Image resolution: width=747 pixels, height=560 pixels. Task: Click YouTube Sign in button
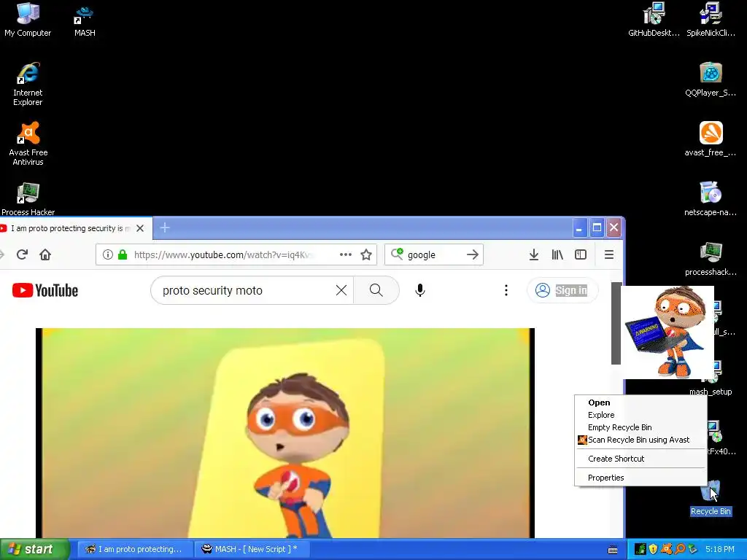point(562,290)
